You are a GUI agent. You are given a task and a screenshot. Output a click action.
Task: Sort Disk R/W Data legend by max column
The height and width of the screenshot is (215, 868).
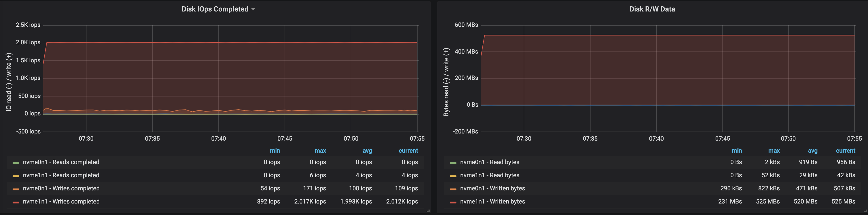pos(774,151)
